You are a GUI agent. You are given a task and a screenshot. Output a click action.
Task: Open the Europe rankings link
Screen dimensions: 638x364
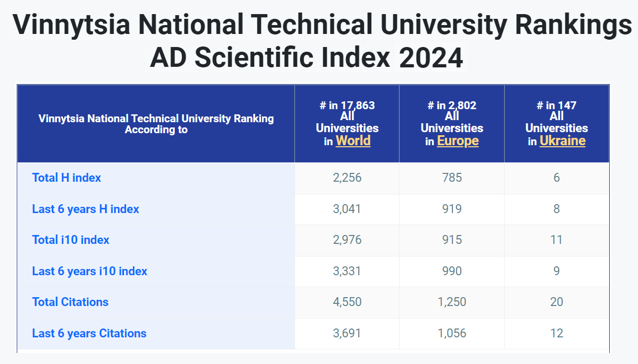pos(458,141)
